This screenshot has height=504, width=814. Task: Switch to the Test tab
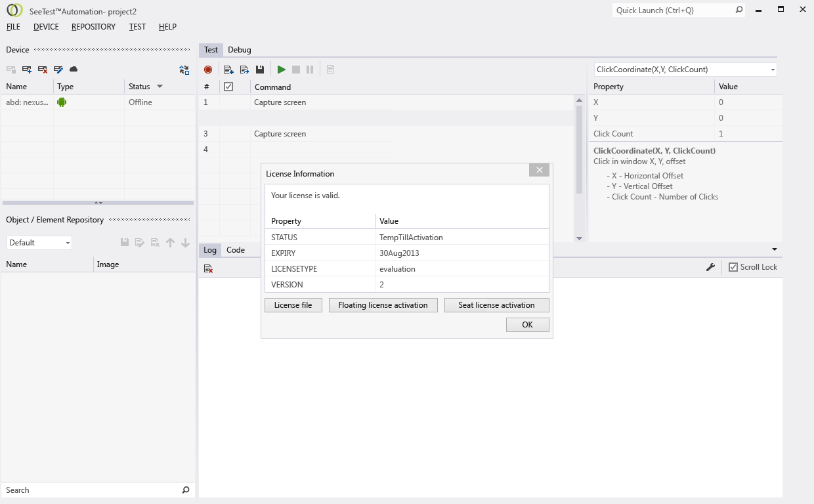(x=211, y=50)
